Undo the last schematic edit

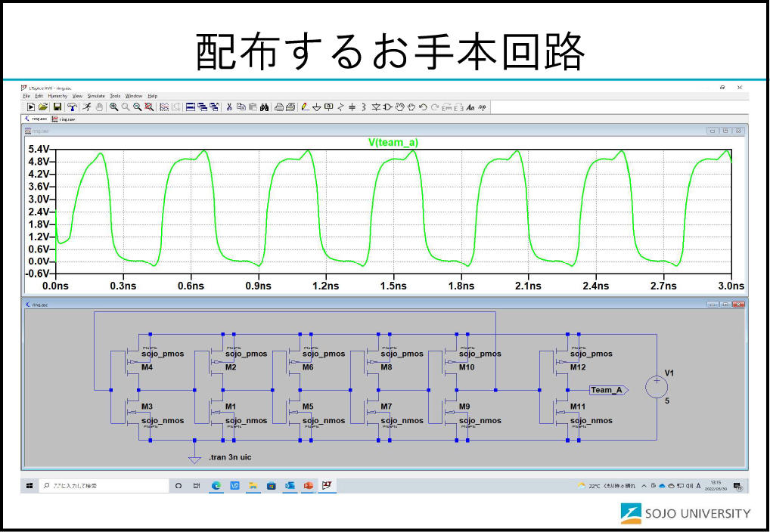pyautogui.click(x=422, y=107)
